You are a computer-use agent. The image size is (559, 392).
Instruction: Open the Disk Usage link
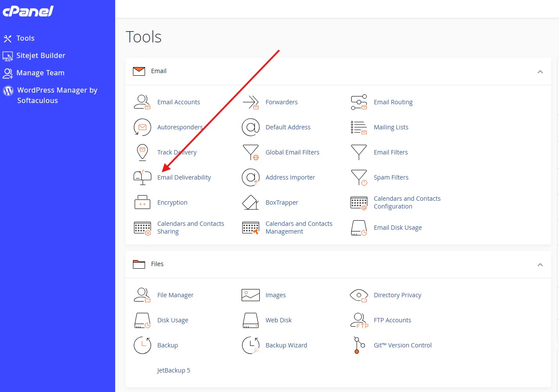click(x=173, y=320)
